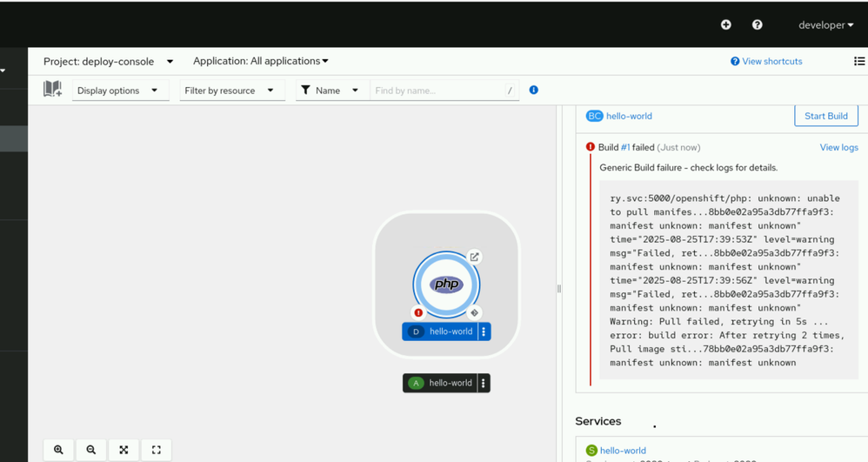The image size is (868, 462).
Task: Open the add-to-project book icon
Action: coord(52,90)
